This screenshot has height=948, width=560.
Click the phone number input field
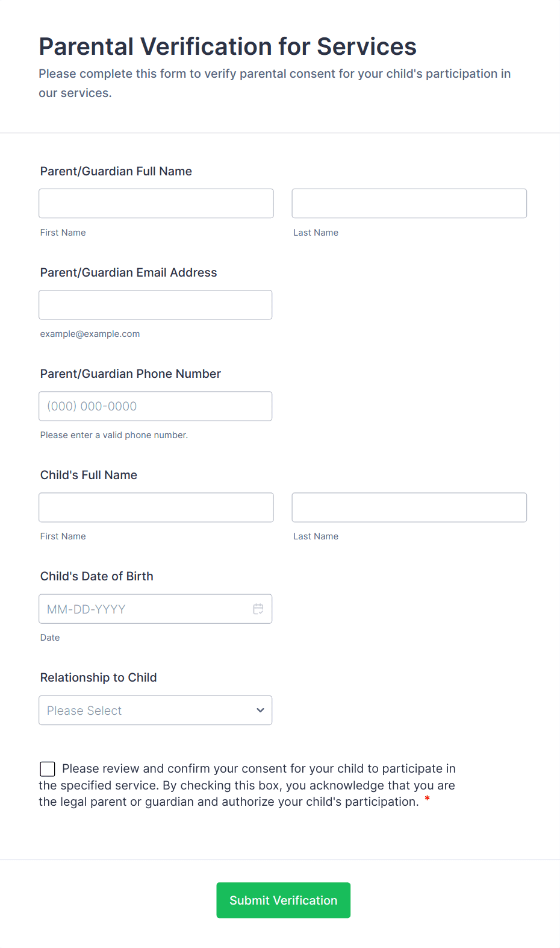[155, 406]
